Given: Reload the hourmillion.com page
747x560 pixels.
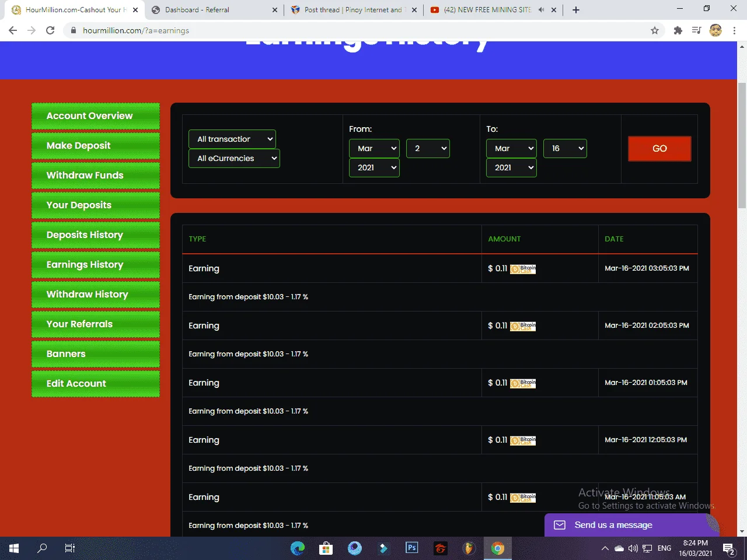Looking at the screenshot, I should tap(50, 30).
